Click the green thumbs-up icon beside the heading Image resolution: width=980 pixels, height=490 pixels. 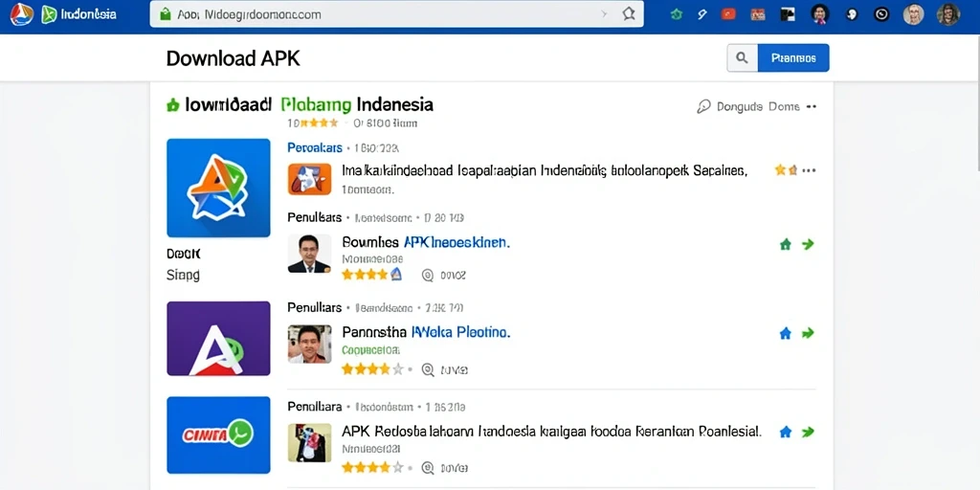coord(172,105)
